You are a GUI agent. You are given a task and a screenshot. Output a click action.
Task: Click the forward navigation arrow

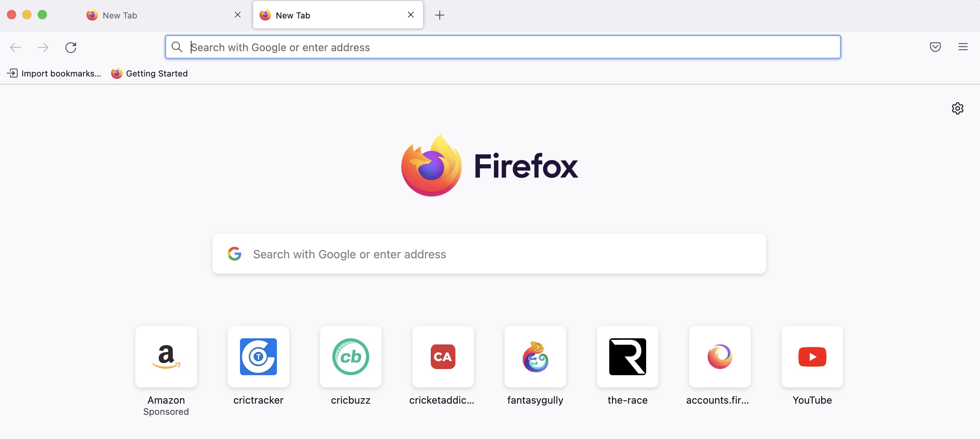(x=43, y=47)
